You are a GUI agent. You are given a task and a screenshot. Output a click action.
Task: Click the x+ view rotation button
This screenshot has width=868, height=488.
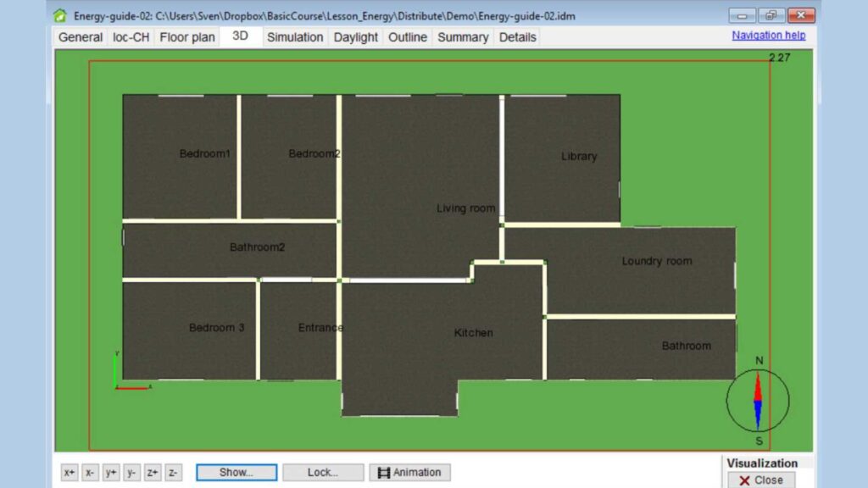pos(70,473)
